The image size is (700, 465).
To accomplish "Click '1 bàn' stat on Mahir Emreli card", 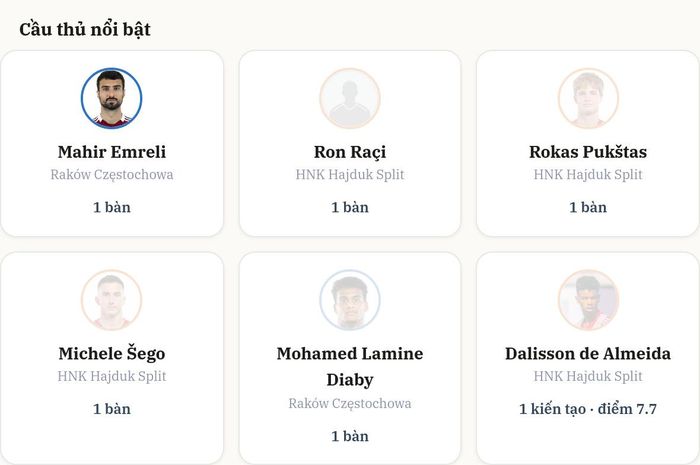I will [112, 208].
